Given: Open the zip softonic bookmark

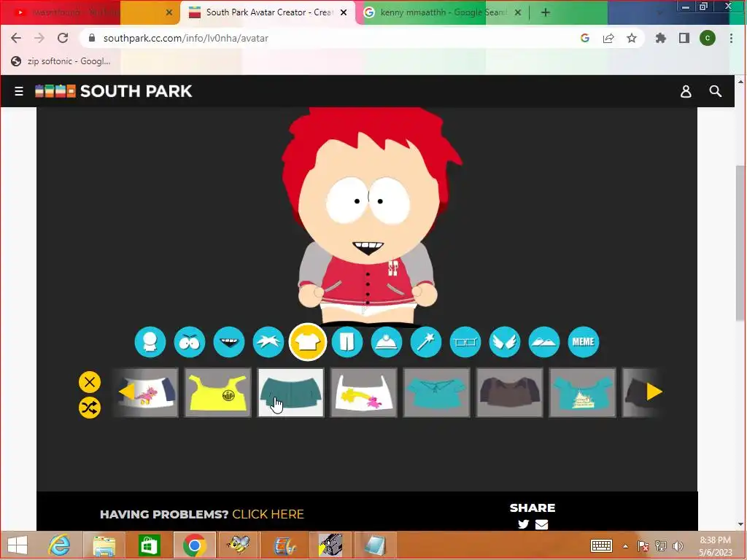Looking at the screenshot, I should 61,61.
